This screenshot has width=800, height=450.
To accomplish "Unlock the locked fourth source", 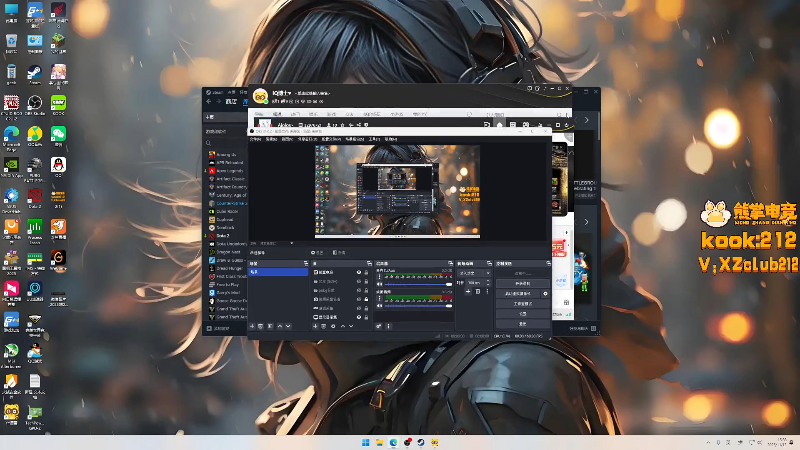I will pyautogui.click(x=366, y=299).
